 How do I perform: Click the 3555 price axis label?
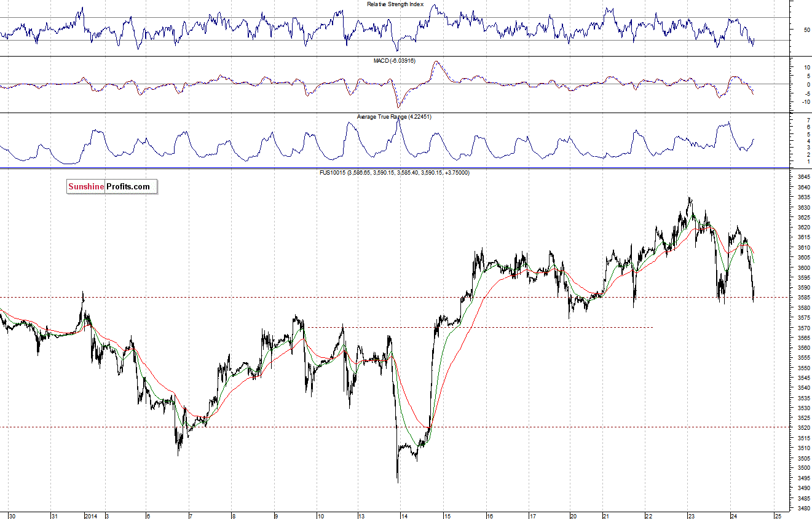(803, 358)
